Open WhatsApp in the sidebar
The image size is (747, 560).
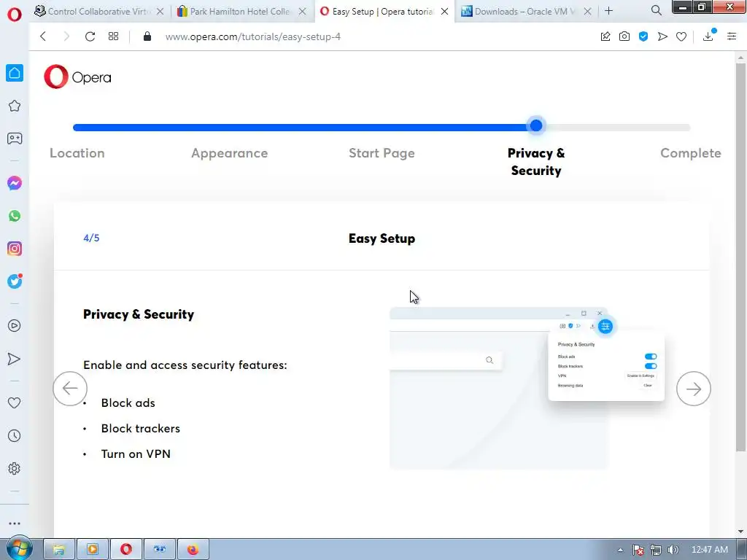coord(15,216)
